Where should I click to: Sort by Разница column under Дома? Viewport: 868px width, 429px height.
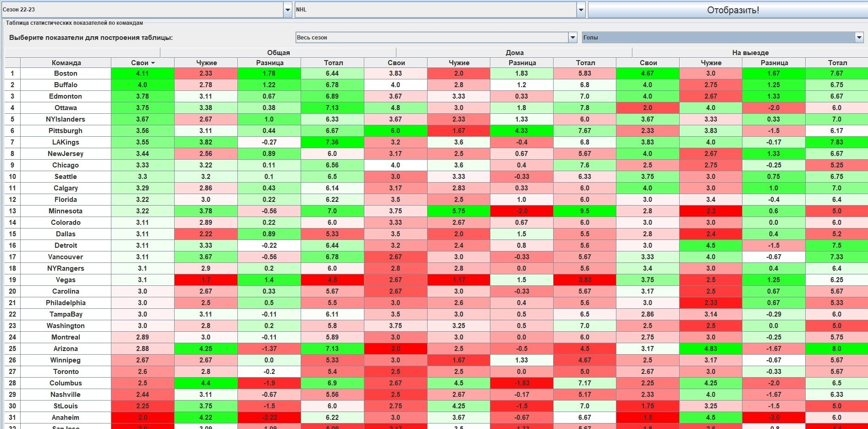(522, 63)
